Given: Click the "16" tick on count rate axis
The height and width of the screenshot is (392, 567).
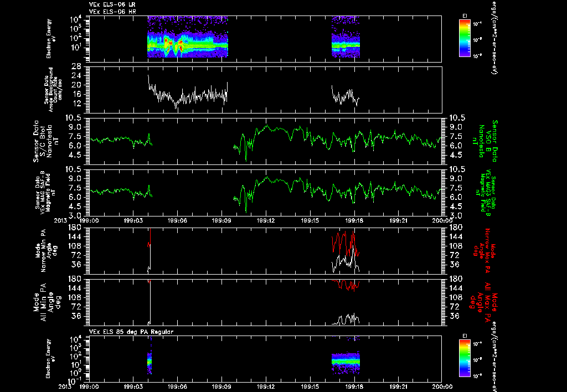Looking at the screenshot, I should point(76,94).
